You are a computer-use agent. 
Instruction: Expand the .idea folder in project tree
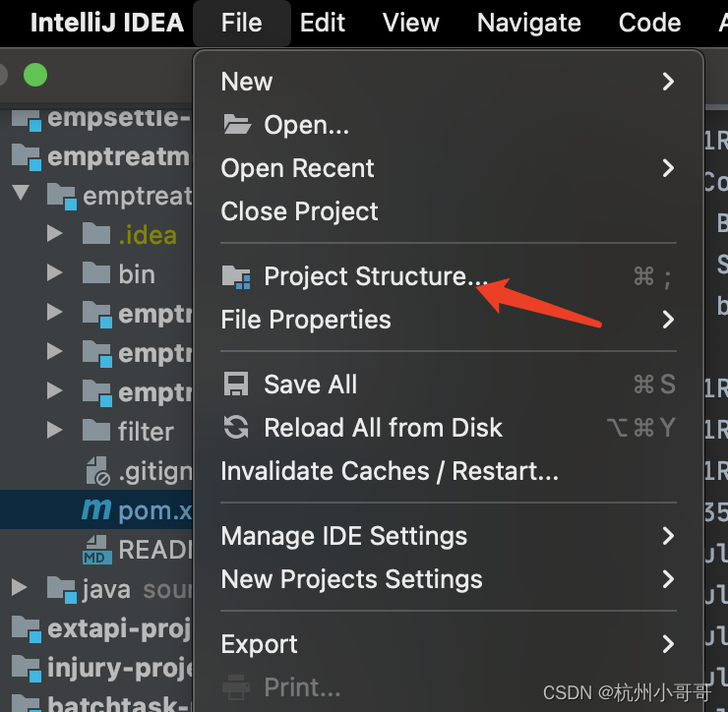[x=55, y=233]
